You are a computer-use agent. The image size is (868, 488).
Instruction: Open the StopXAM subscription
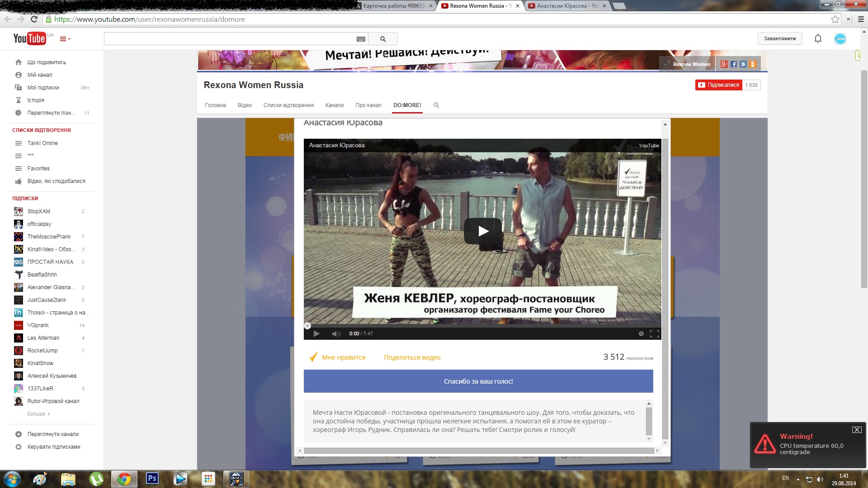click(39, 211)
